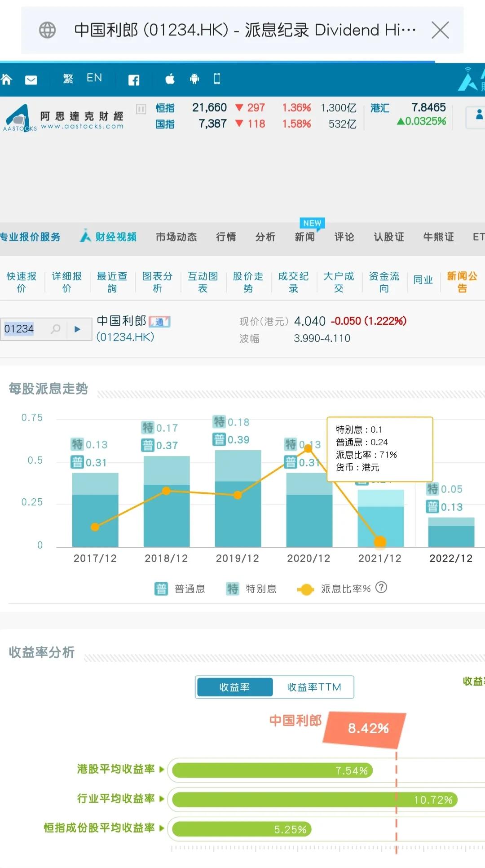Toggle the 特别息 legend item

click(x=251, y=589)
